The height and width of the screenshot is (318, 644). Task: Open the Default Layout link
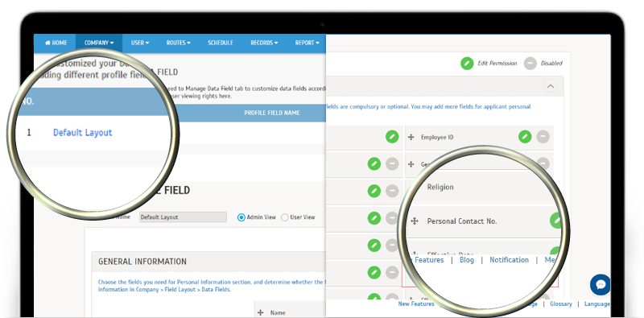(x=83, y=133)
